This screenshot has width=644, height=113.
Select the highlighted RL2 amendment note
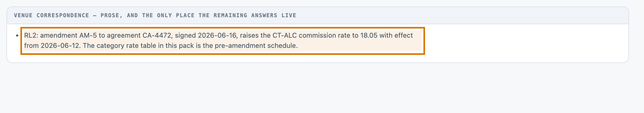pos(222,41)
